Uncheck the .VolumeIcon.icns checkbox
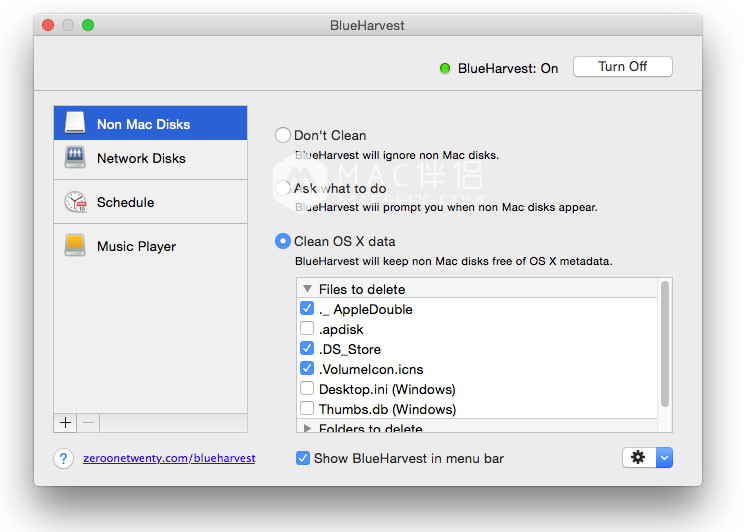744x532 pixels. (307, 368)
